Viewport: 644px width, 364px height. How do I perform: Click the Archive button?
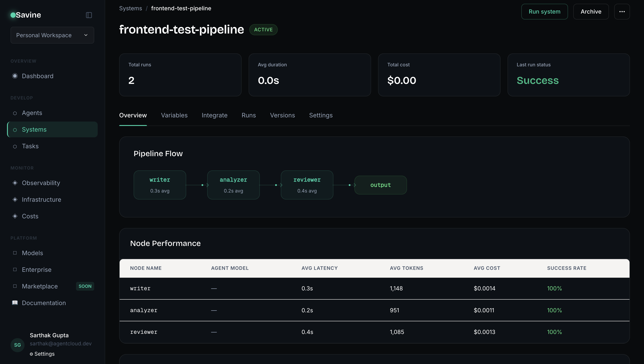[x=591, y=12]
